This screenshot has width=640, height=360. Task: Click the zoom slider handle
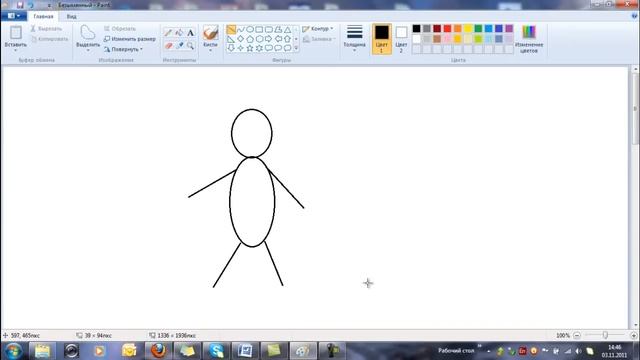pyautogui.click(x=605, y=335)
